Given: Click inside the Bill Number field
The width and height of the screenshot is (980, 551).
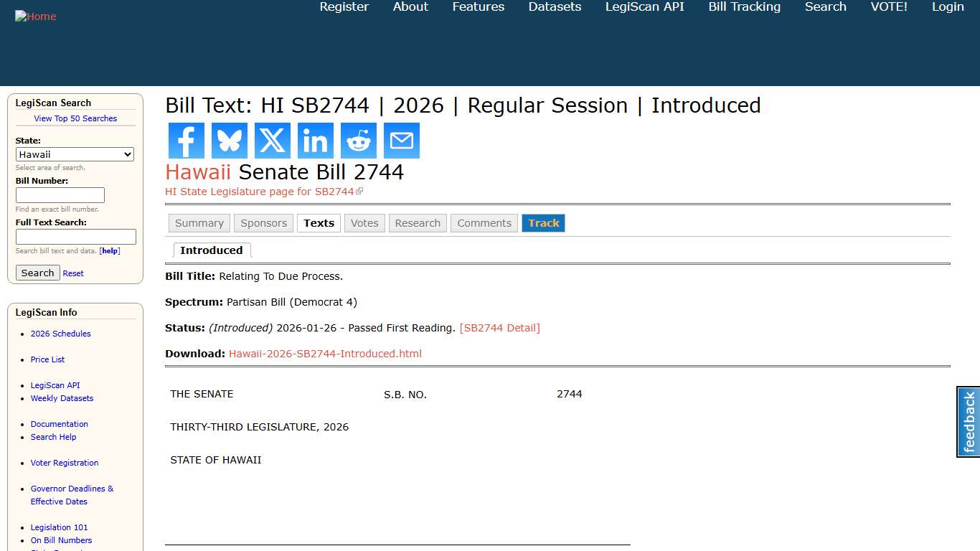Looking at the screenshot, I should [60, 194].
